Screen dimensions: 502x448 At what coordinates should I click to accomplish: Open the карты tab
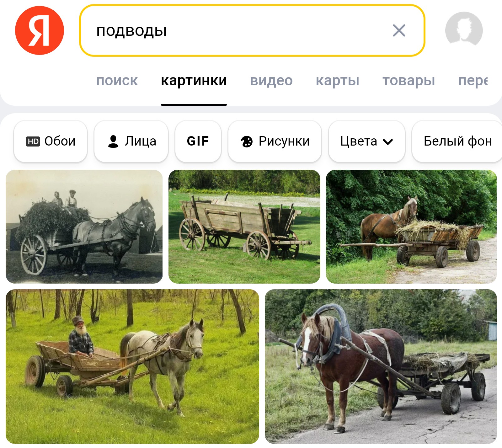click(338, 81)
